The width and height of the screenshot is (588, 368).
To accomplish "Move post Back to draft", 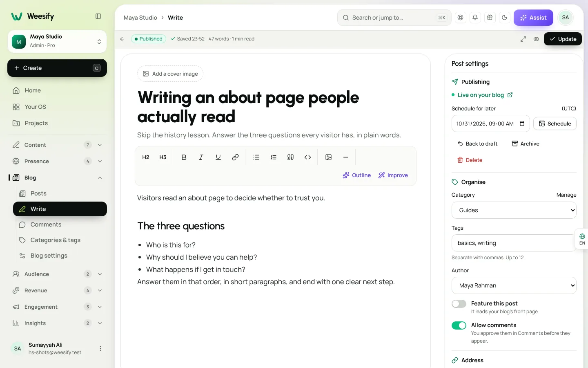I will point(477,144).
